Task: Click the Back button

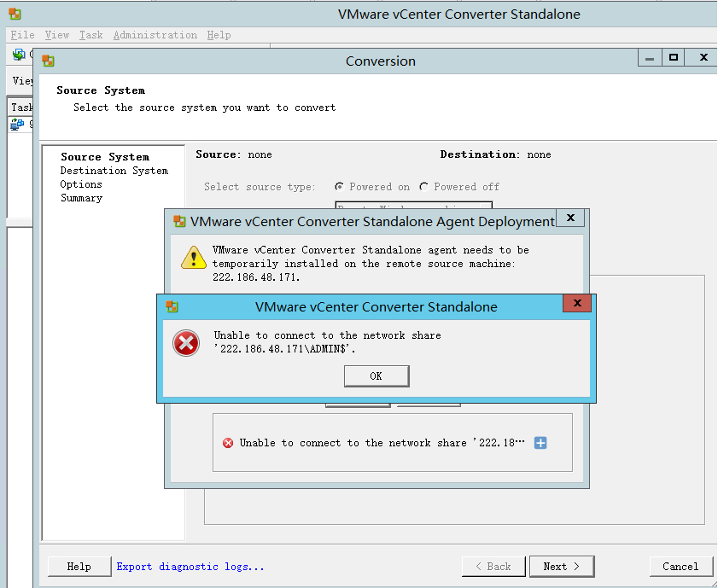Action: [493, 567]
